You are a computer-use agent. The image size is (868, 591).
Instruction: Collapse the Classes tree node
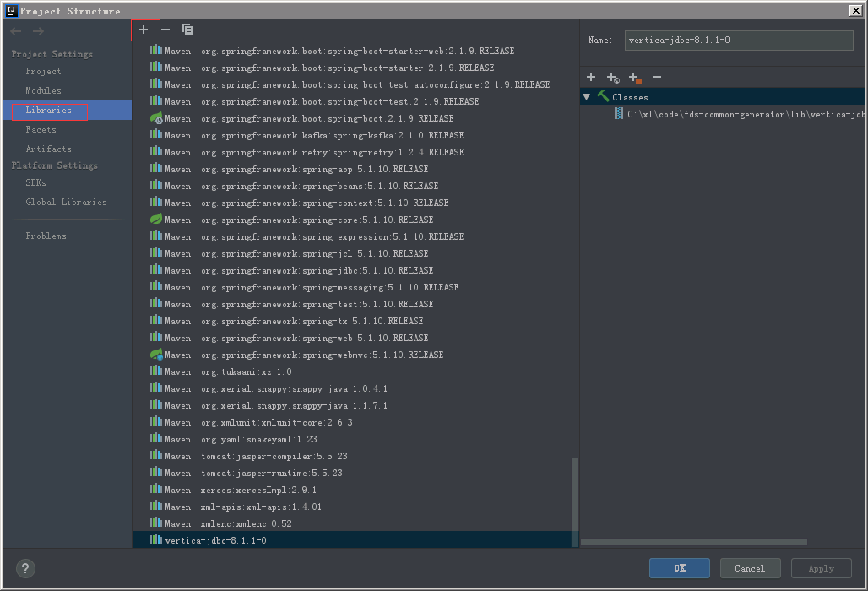(x=587, y=97)
